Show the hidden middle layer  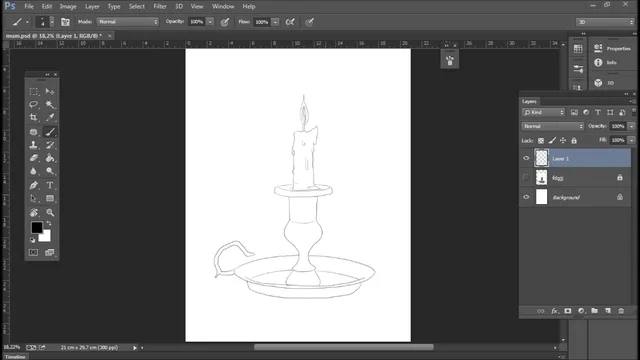526,178
